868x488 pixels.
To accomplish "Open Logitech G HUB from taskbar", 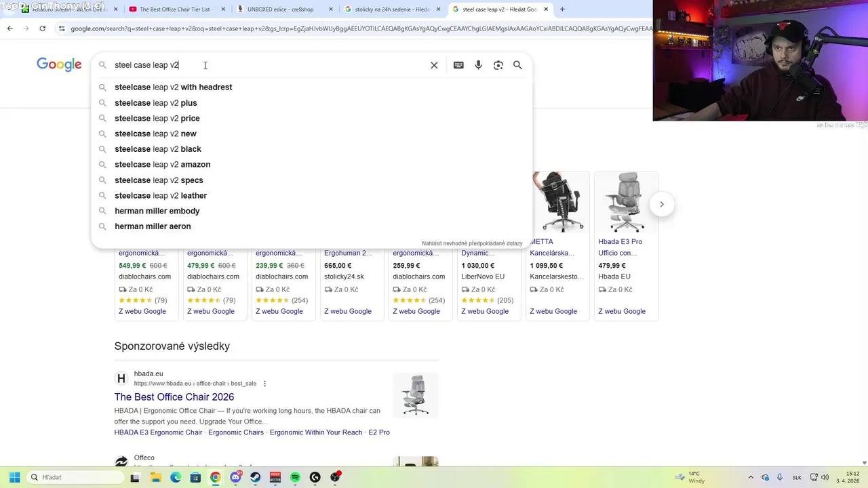I will pyautogui.click(x=315, y=477).
